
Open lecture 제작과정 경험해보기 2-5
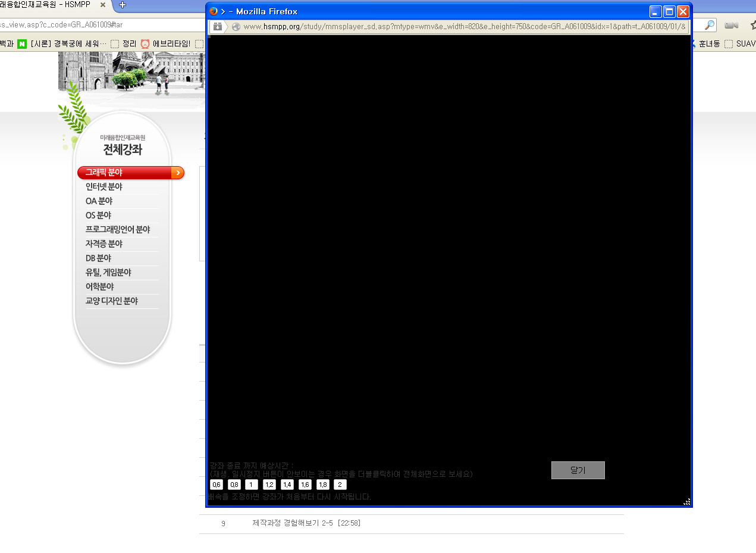click(306, 523)
